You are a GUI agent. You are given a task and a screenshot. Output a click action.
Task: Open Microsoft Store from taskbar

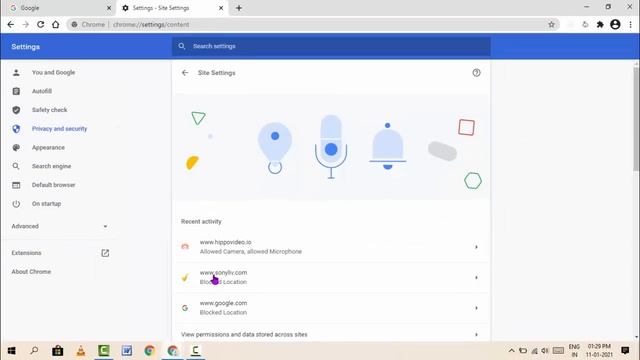pos(58,351)
